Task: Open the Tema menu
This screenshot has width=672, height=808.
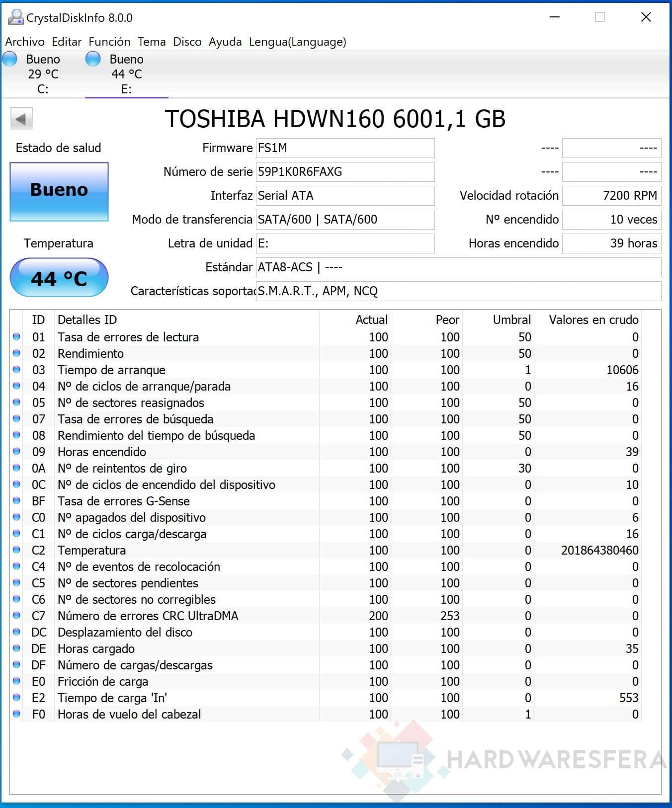Action: coord(152,42)
